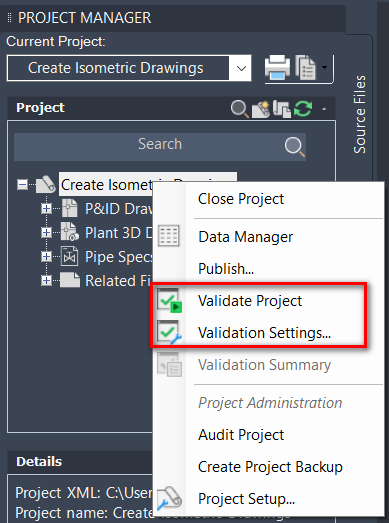The image size is (389, 523).
Task: Click into the Search input field
Action: [160, 146]
